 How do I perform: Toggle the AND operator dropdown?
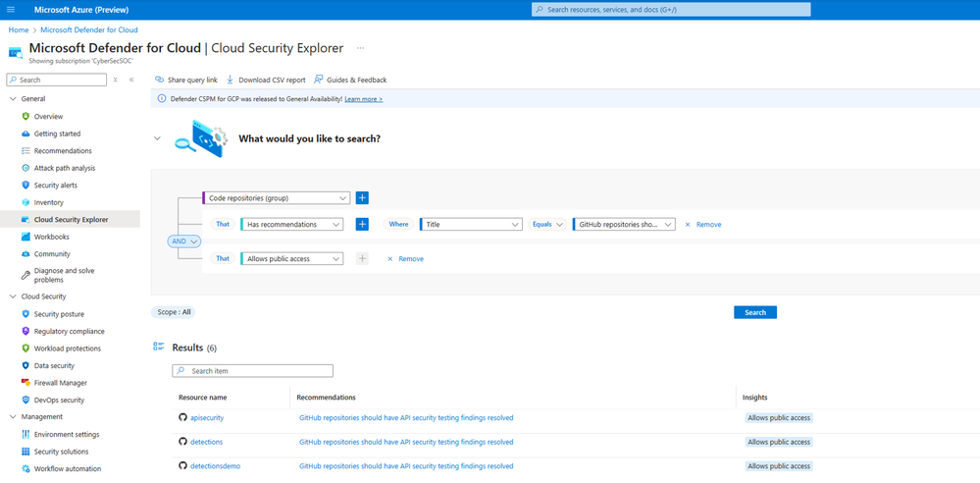pos(183,241)
